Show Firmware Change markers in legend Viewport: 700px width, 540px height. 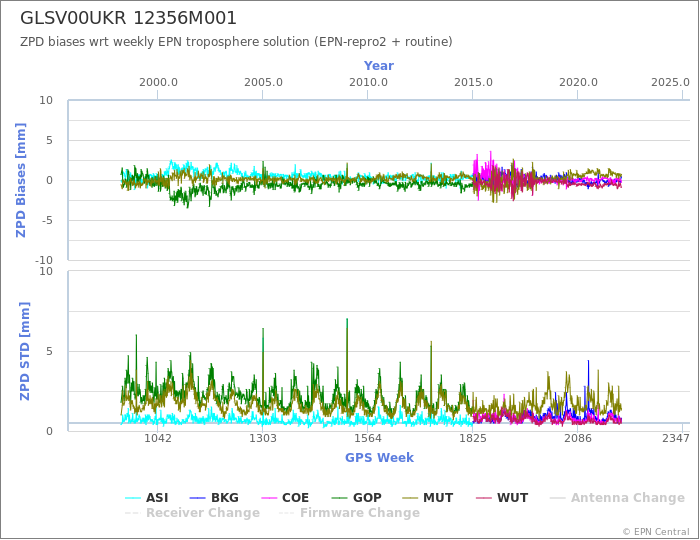350,513
